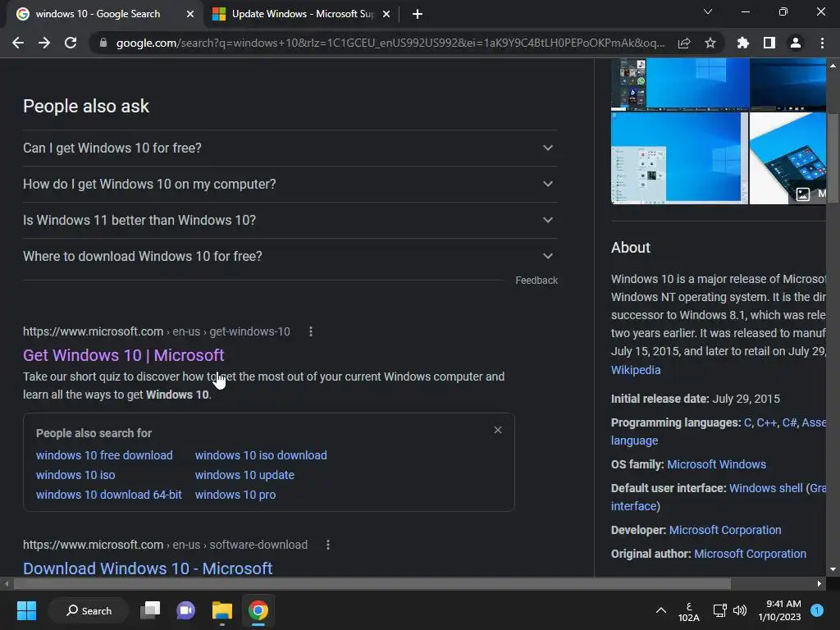Screen dimensions: 840x630
Task: Click the C++ programming language link
Action: pos(766,422)
